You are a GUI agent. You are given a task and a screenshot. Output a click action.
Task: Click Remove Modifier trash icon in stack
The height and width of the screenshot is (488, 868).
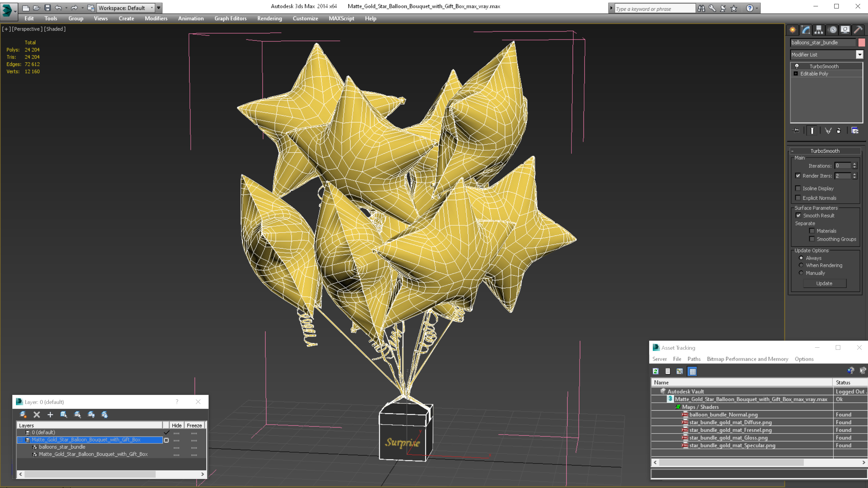coord(839,131)
